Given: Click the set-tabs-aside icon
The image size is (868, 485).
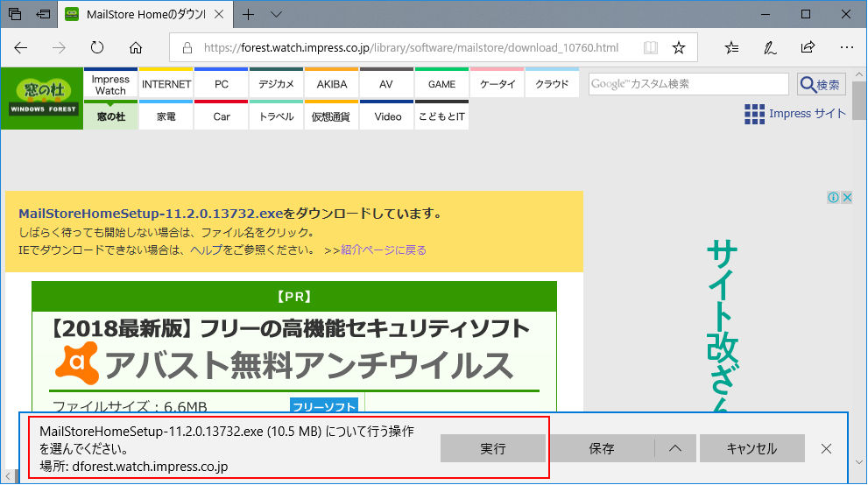Looking at the screenshot, I should point(43,14).
